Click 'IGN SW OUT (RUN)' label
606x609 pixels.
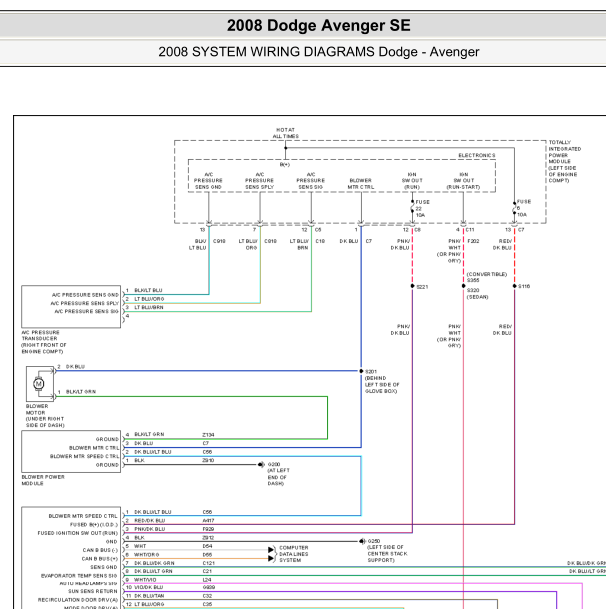(x=412, y=181)
